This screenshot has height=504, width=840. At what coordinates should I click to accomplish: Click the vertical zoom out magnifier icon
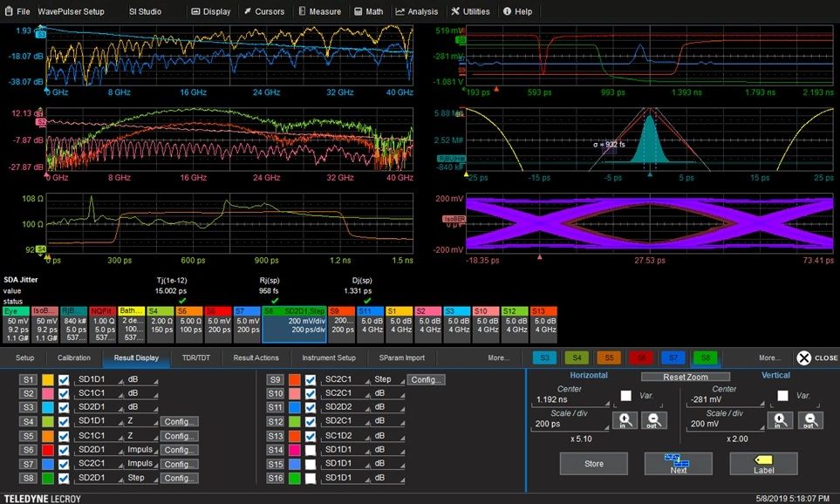point(809,420)
